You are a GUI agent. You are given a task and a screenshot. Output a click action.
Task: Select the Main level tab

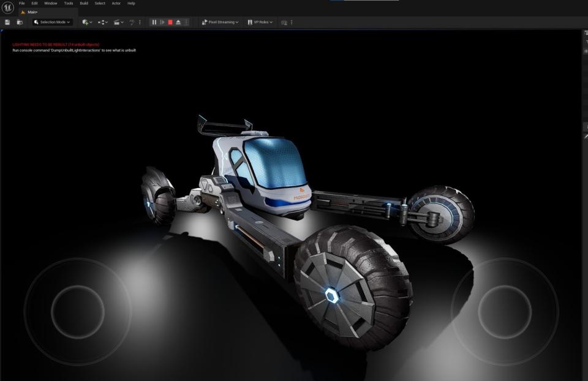click(32, 12)
